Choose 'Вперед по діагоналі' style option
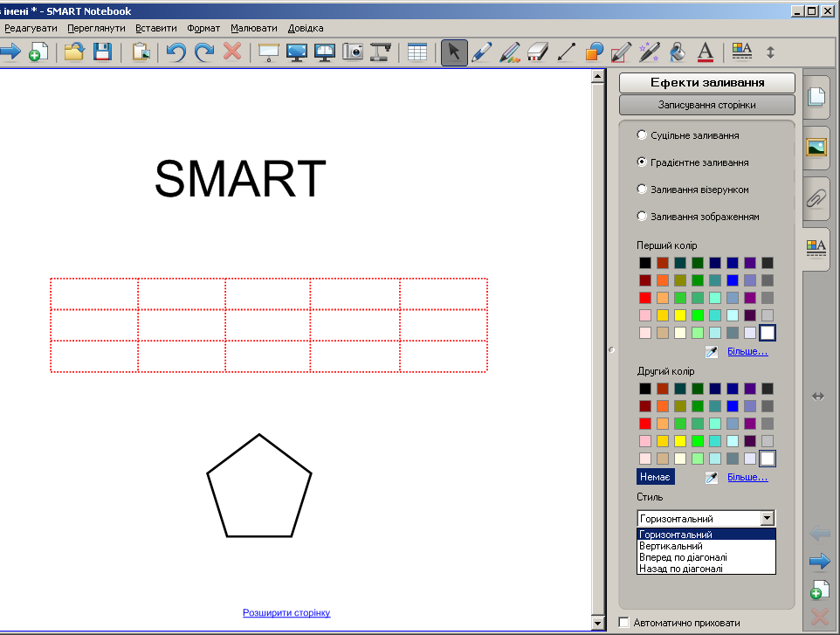 point(706,556)
